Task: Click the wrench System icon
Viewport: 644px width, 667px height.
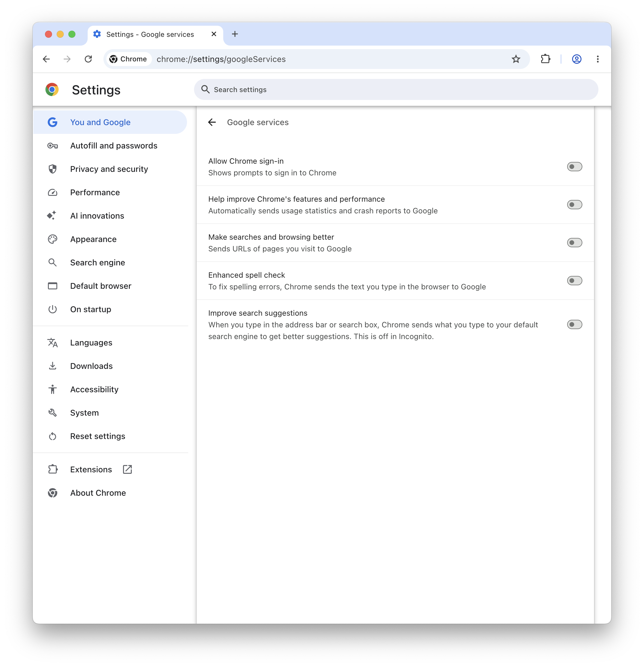Action: tap(52, 413)
